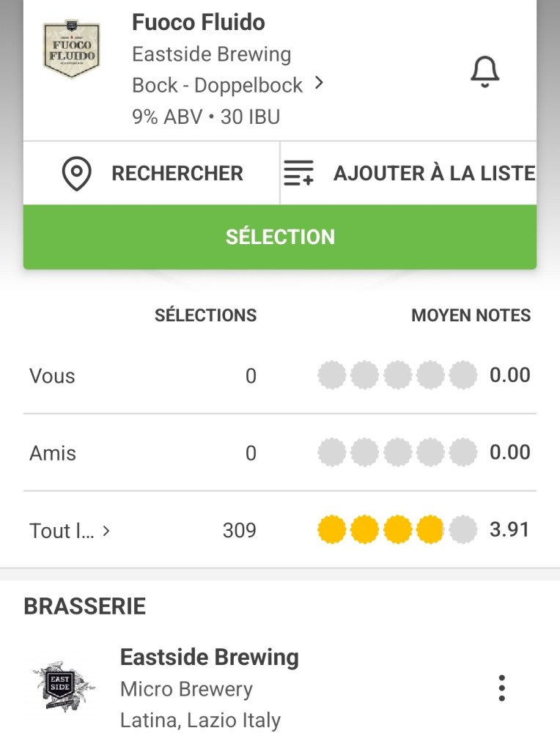Tap the RECHERCHER label

[177, 174]
